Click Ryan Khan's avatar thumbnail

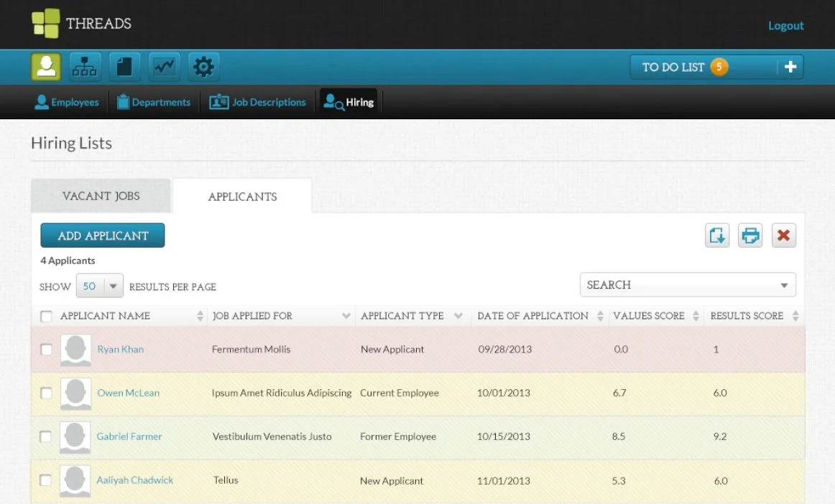pos(75,350)
